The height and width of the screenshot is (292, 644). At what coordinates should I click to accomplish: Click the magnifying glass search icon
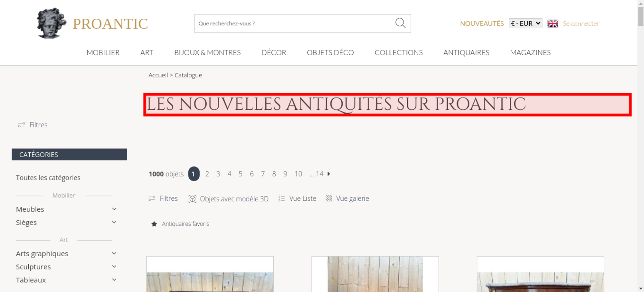click(x=400, y=23)
